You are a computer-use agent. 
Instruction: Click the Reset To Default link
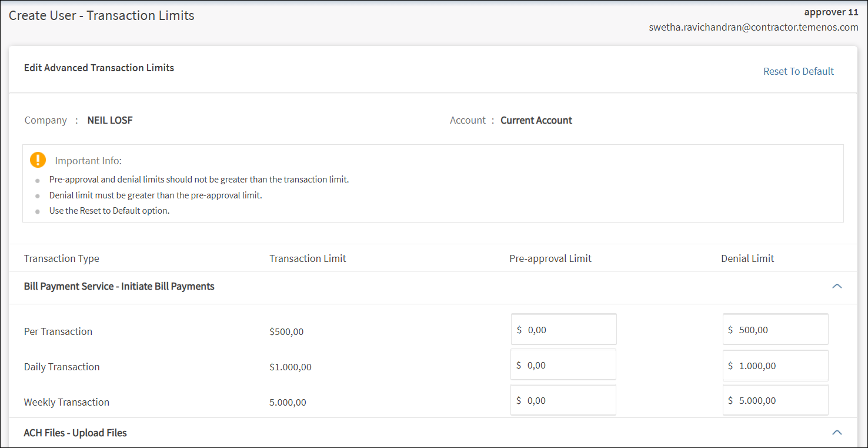(798, 71)
